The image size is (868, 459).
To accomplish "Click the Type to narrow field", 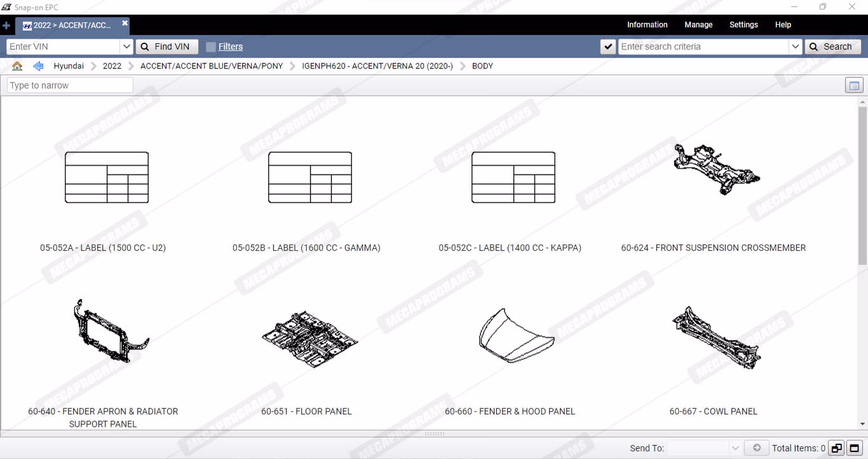I will (x=70, y=86).
